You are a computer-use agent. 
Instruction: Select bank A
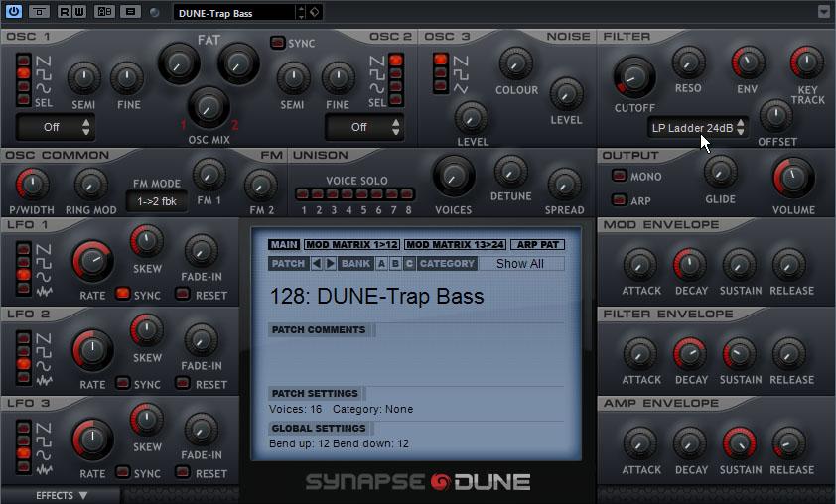coord(381,263)
